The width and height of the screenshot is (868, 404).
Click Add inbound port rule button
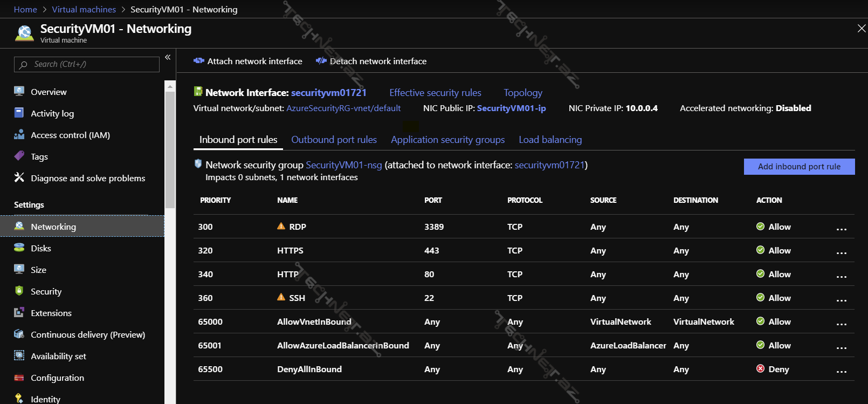click(x=799, y=167)
